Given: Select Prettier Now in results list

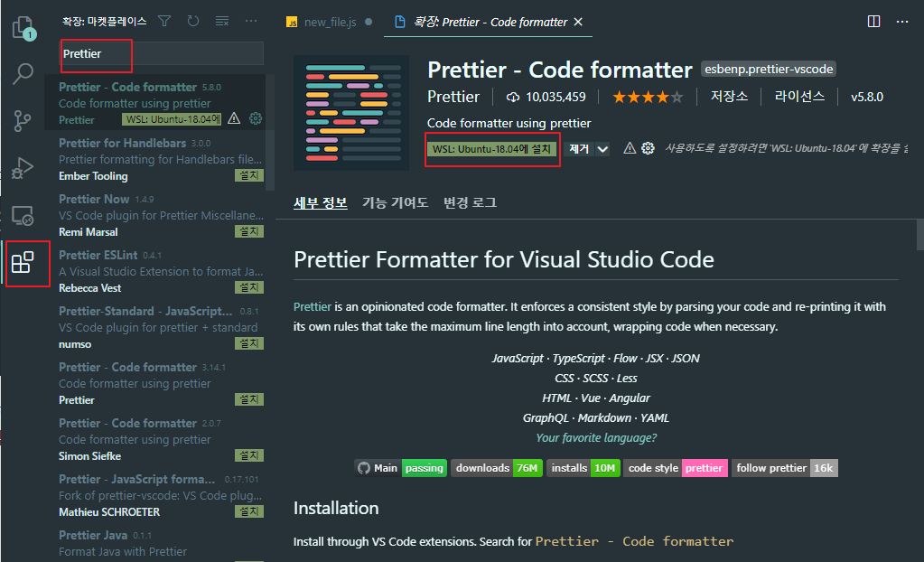Looking at the screenshot, I should 157,215.
